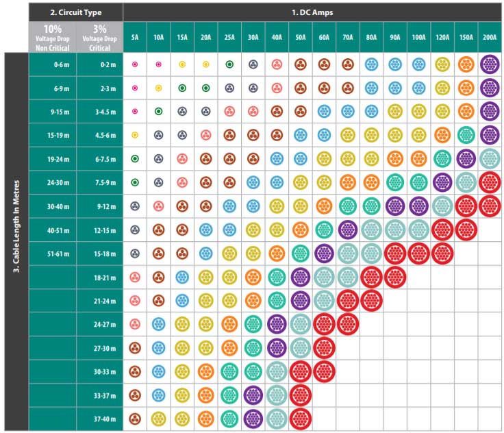Click the '200A' column header
The width and height of the screenshot is (504, 433).
tap(490, 37)
